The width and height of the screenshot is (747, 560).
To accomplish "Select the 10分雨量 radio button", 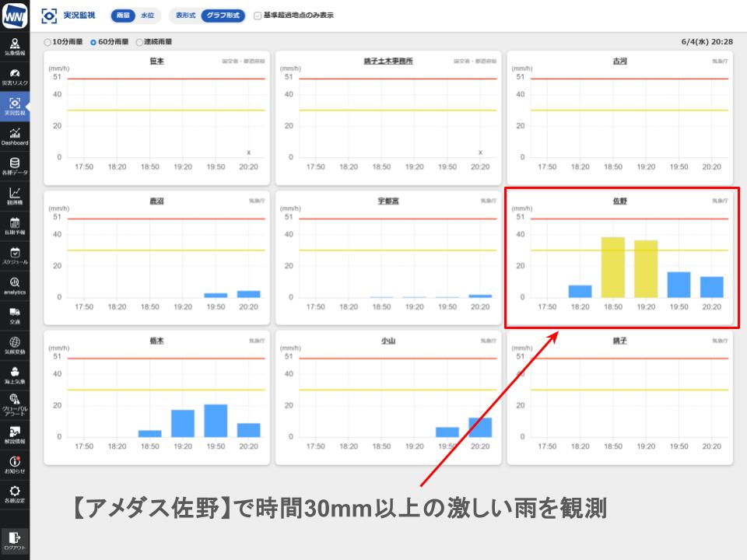I will click(x=48, y=42).
